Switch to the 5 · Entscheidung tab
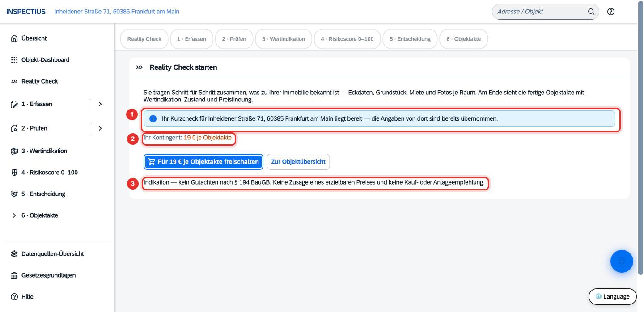The height and width of the screenshot is (312, 644). point(410,39)
